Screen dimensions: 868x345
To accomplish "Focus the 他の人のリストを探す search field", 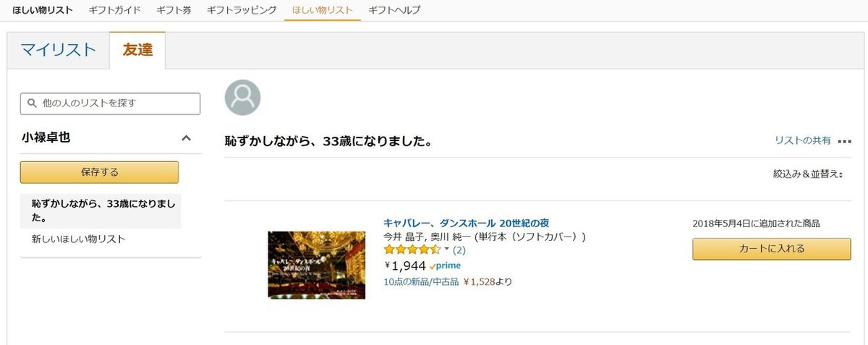I will point(110,103).
